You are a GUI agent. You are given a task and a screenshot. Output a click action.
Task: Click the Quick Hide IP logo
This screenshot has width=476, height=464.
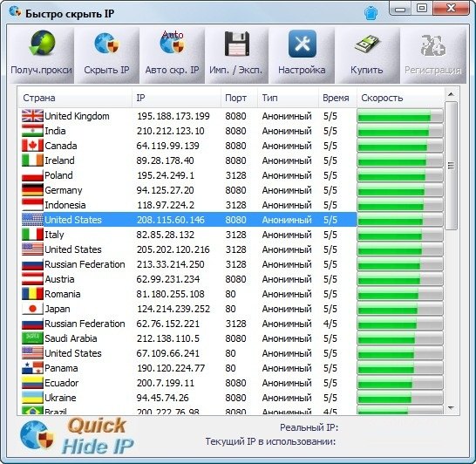point(77,436)
